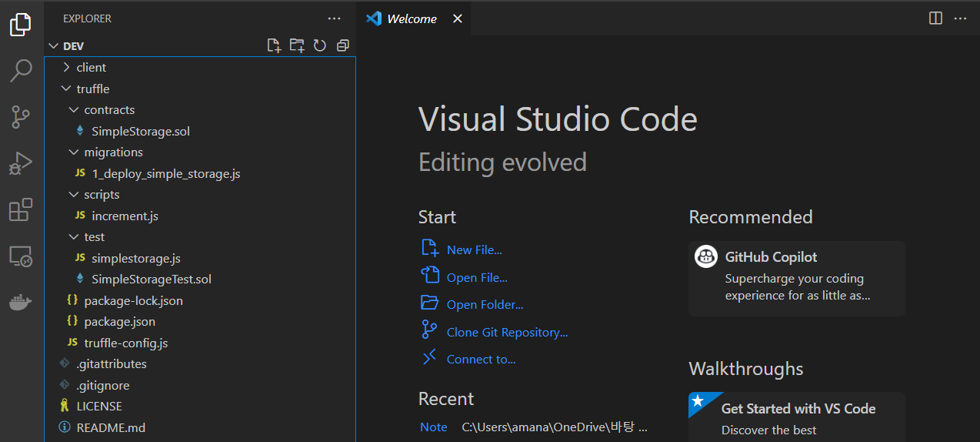This screenshot has width=980, height=442.
Task: Open SimpleStorage.sol file
Action: (x=200, y=131)
